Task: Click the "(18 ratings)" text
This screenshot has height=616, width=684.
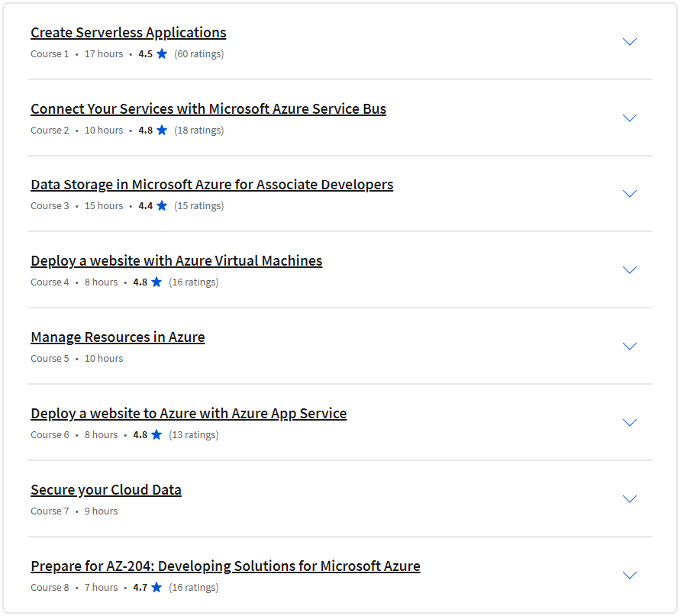Action: 199,131
